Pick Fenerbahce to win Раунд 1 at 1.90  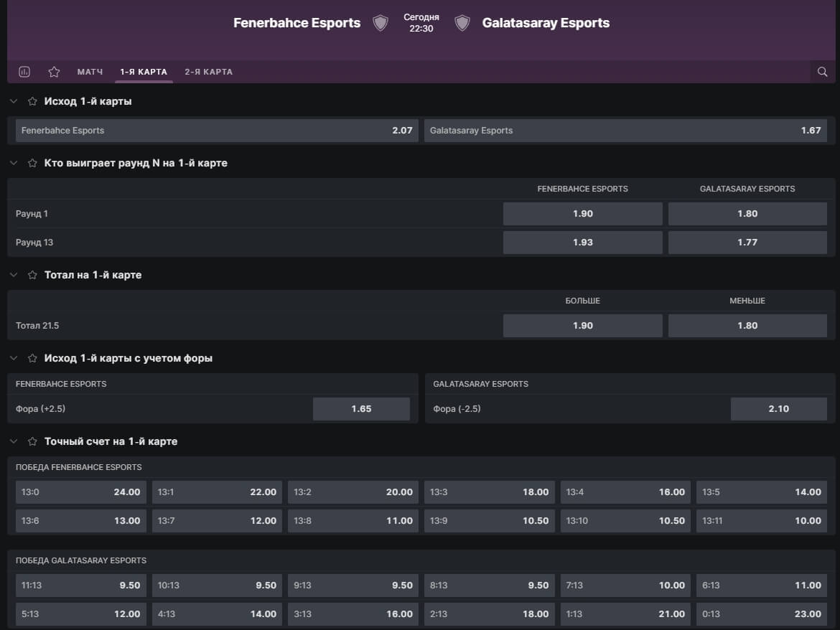coord(583,214)
